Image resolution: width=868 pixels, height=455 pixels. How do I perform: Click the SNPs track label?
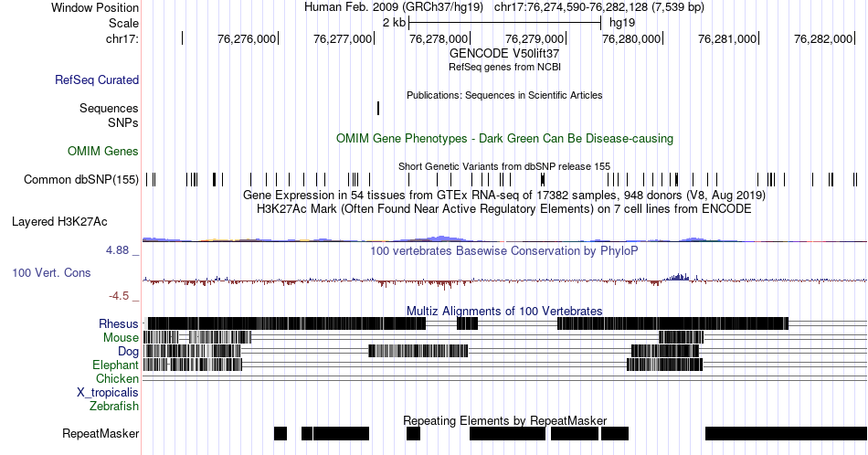coord(123,122)
